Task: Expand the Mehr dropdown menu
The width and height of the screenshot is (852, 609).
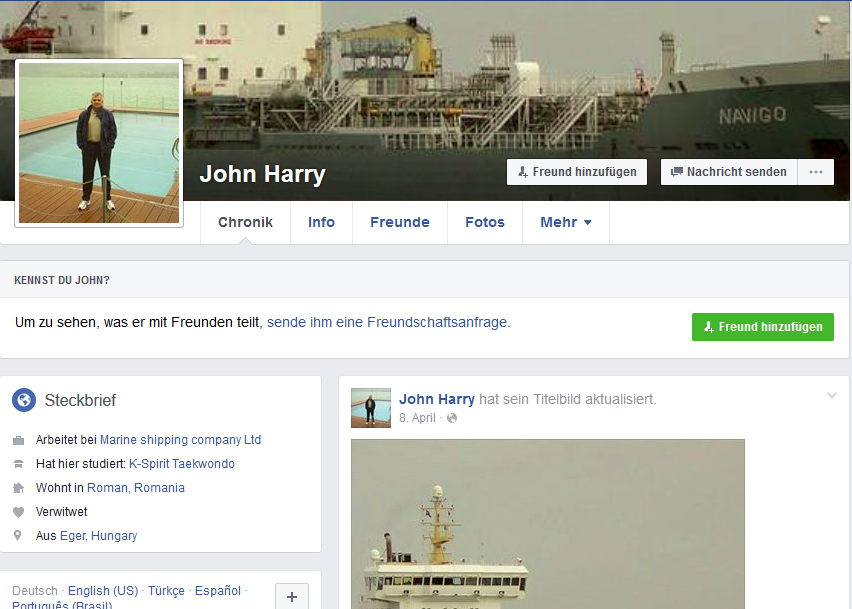Action: click(x=566, y=222)
